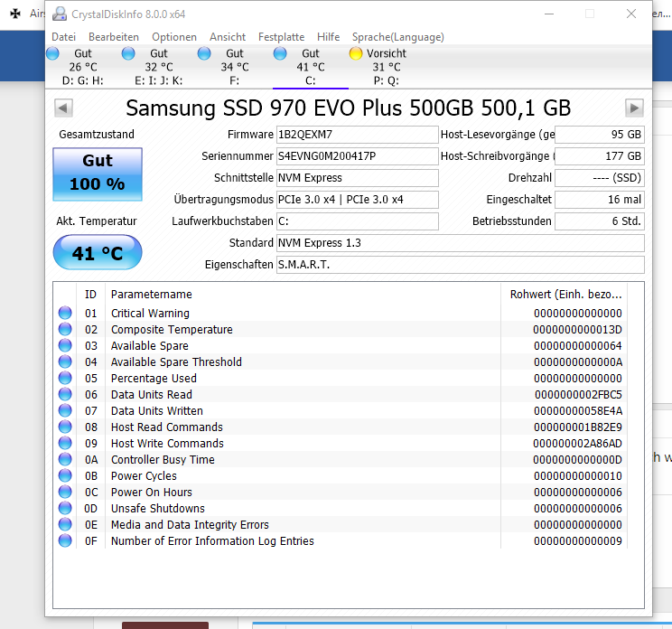Screen dimensions: 672x629
Task: Open the Optionen menu
Action: [174, 37]
